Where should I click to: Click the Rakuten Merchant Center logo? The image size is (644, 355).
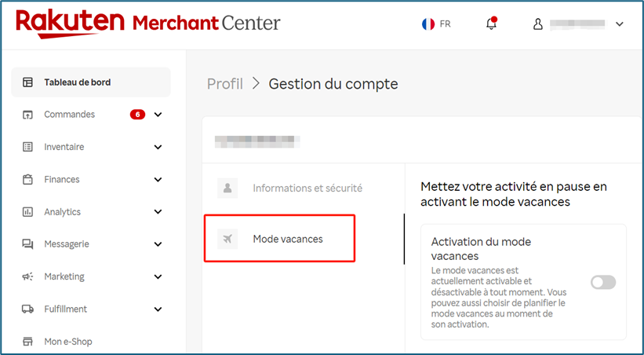coord(147,23)
